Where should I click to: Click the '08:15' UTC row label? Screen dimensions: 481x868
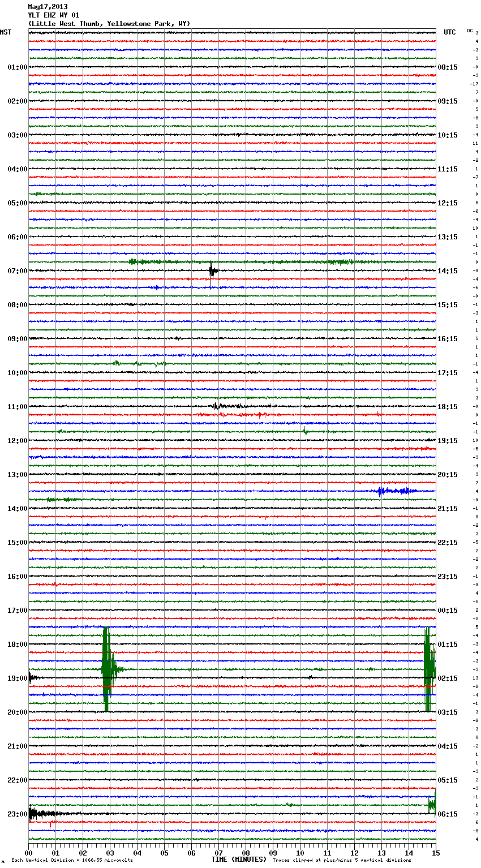[448, 67]
